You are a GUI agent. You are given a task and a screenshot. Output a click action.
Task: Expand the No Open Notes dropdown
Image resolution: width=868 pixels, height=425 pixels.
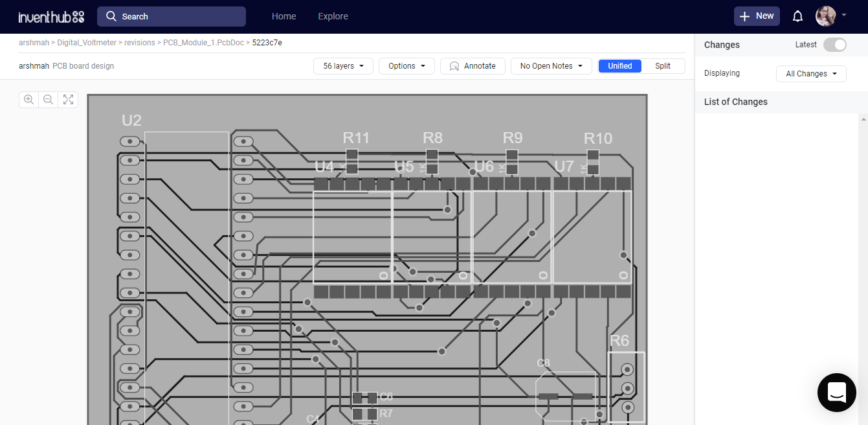pyautogui.click(x=551, y=66)
